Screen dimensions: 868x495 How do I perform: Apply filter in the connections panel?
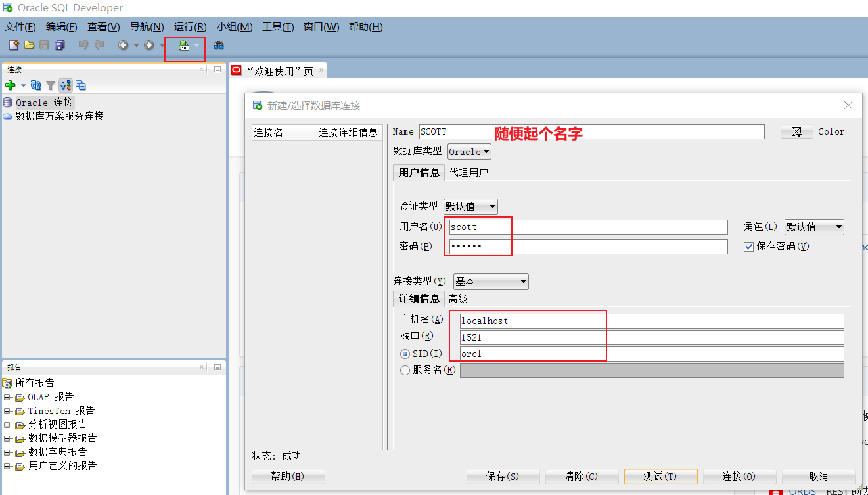(x=50, y=85)
